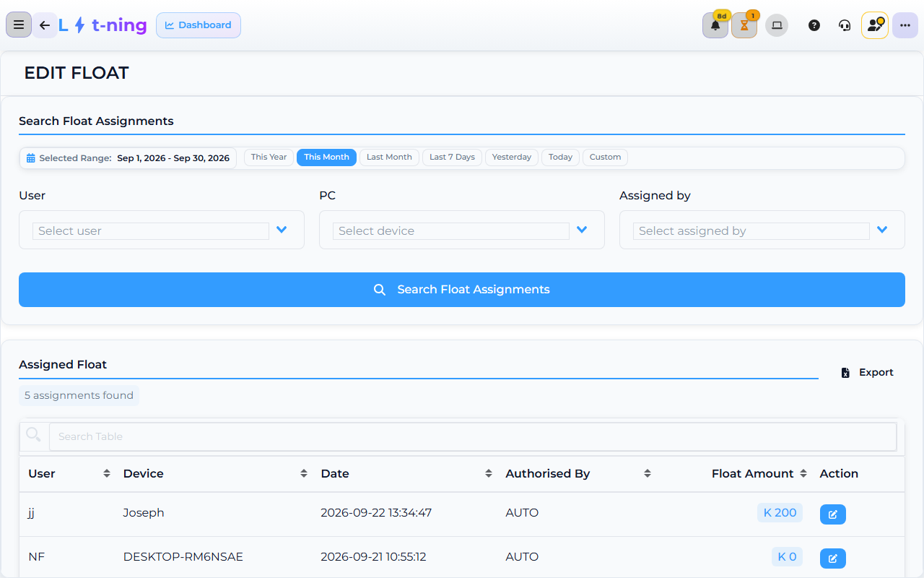Click the Joseph device cell
This screenshot has width=924, height=578.
144,513
